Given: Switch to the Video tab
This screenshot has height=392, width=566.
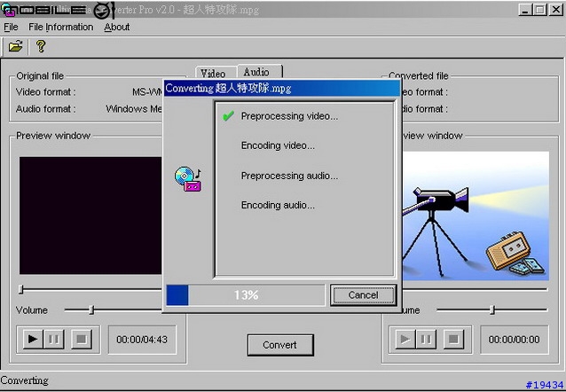Looking at the screenshot, I should coord(213,74).
